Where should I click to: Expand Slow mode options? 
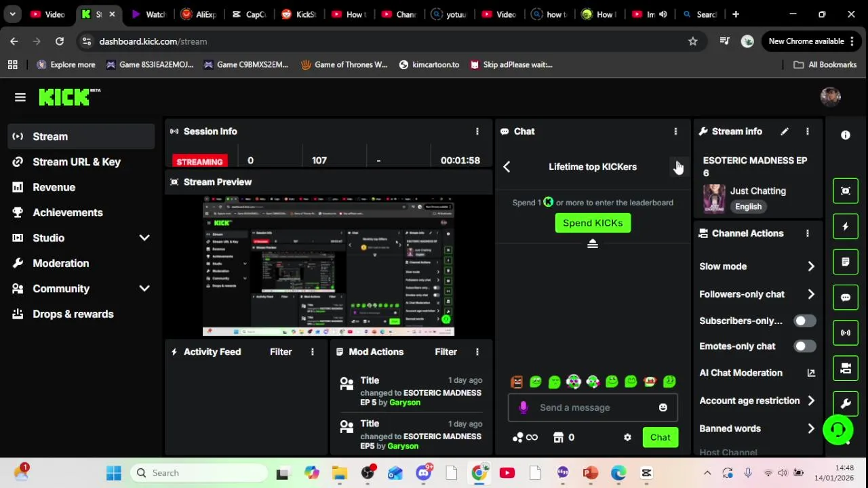tap(811, 266)
